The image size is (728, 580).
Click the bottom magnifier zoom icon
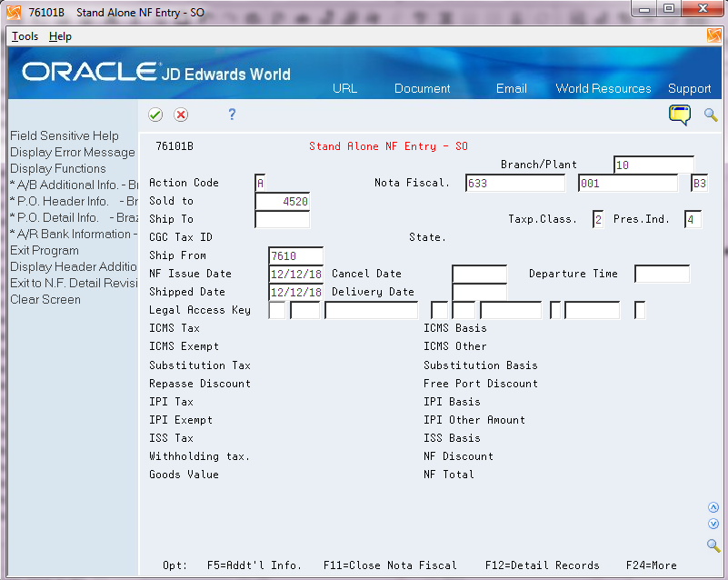tap(713, 545)
